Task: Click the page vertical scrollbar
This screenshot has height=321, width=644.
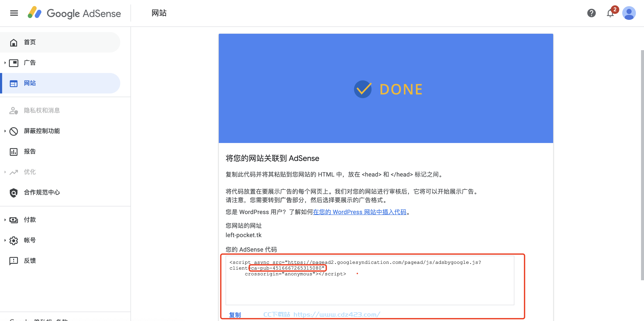Action: point(642,165)
